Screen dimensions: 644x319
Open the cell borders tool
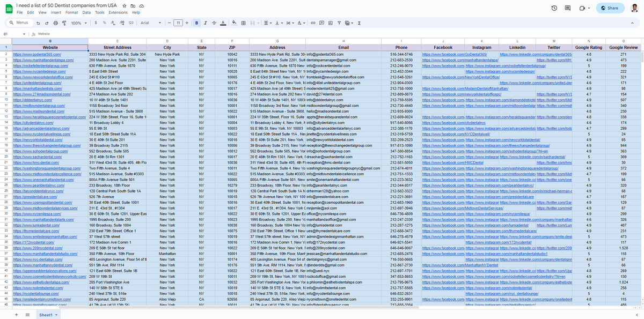click(244, 23)
